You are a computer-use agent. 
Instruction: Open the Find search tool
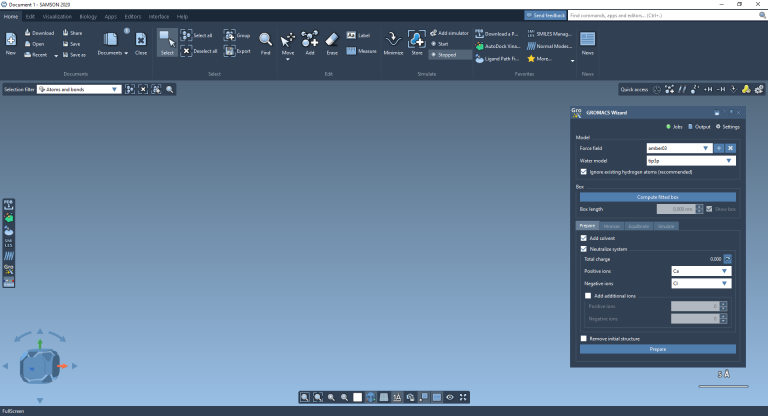pos(265,41)
